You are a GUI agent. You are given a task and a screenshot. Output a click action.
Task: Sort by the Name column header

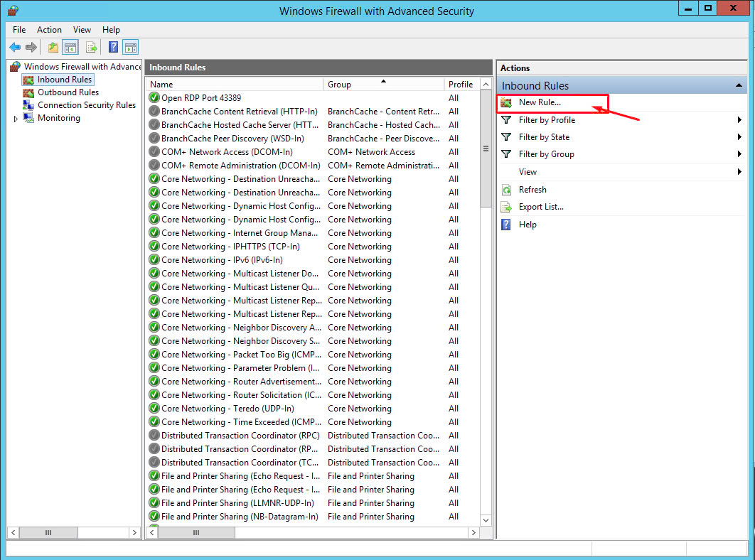coord(235,85)
